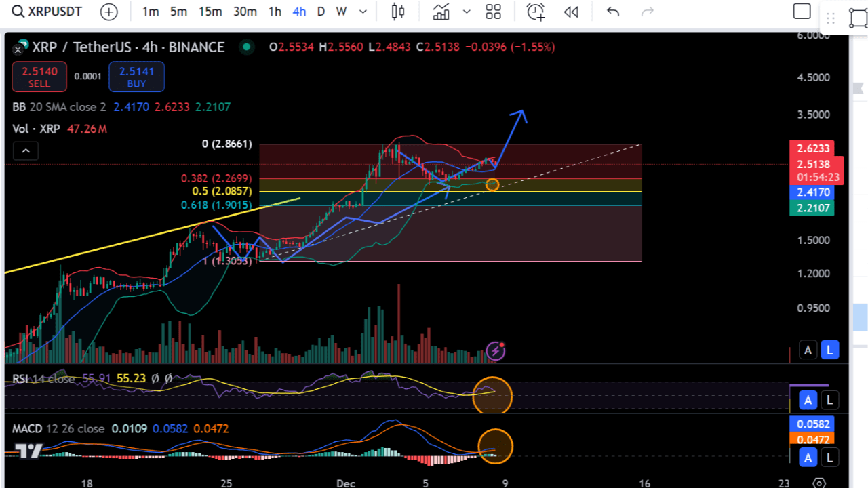Viewport: 868px width, 488px height.
Task: Click the 0 (2.8661) Fibonacci level label
Action: (x=227, y=144)
